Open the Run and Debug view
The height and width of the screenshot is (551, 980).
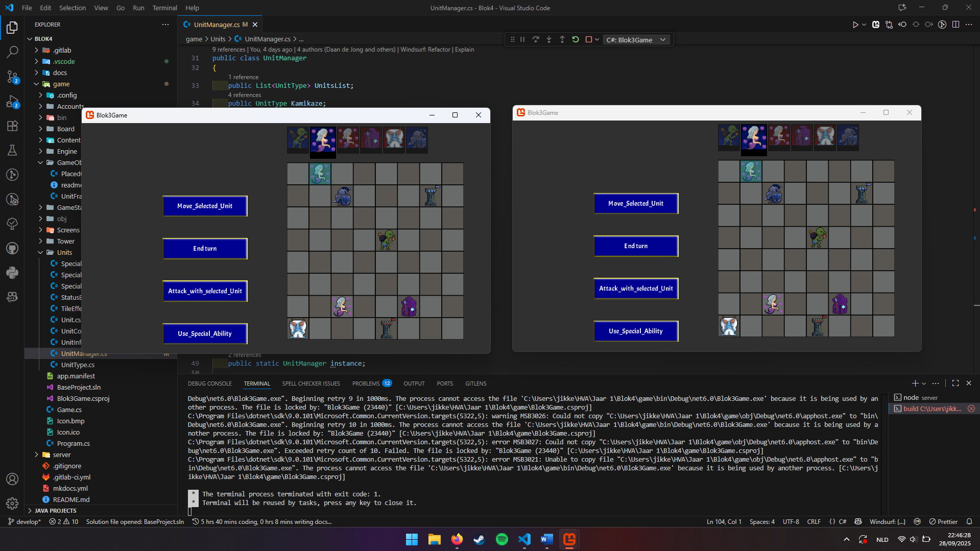click(12, 102)
